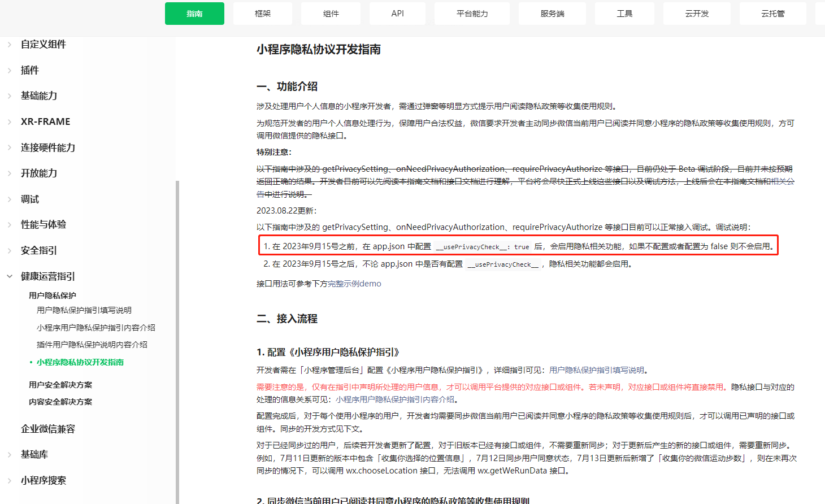This screenshot has width=825, height=504.
Task: Switch to the 指南 tab
Action: (194, 14)
